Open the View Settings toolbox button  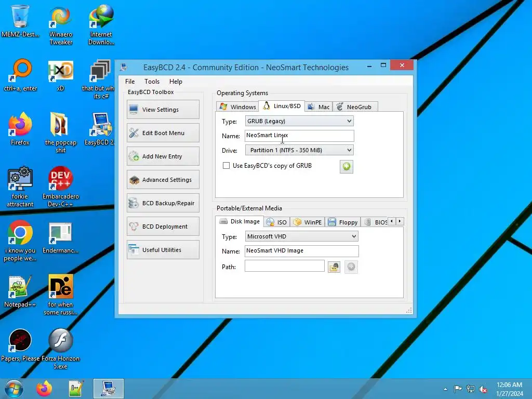[x=163, y=110]
